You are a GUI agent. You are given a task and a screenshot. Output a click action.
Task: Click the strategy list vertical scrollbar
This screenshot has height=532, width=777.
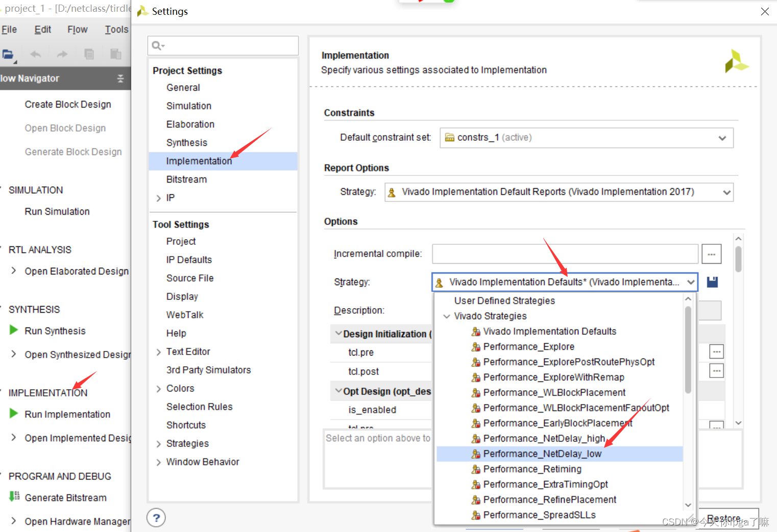click(688, 349)
